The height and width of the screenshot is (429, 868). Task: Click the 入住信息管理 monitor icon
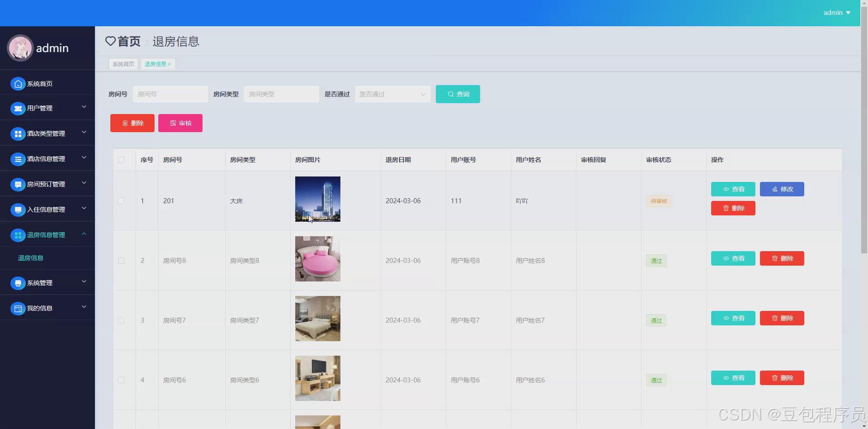point(18,210)
